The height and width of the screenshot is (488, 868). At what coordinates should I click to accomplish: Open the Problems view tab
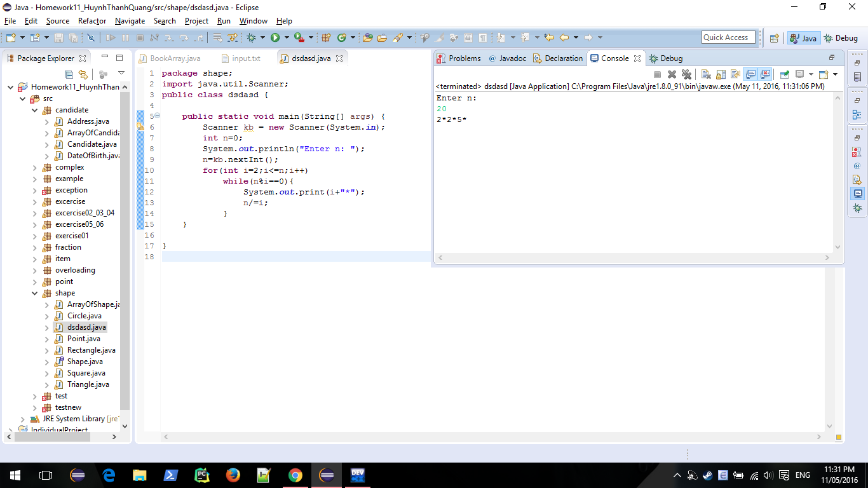pyautogui.click(x=459, y=58)
